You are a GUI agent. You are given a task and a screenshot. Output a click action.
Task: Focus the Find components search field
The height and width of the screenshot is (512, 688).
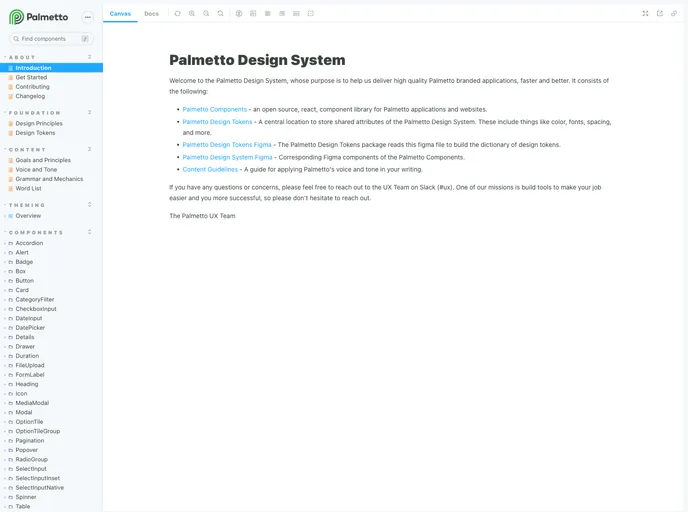pyautogui.click(x=51, y=39)
